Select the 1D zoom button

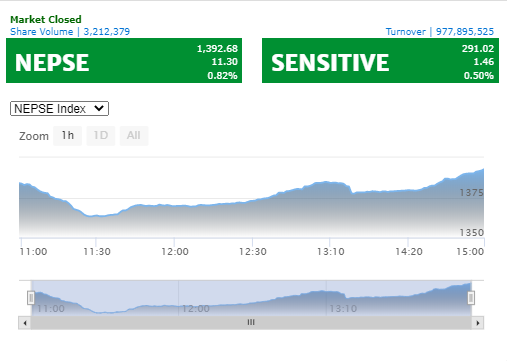101,136
